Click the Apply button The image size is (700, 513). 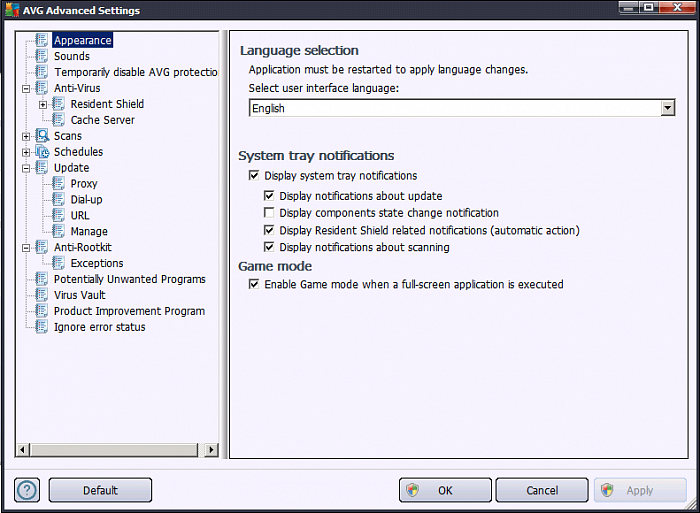(640, 490)
